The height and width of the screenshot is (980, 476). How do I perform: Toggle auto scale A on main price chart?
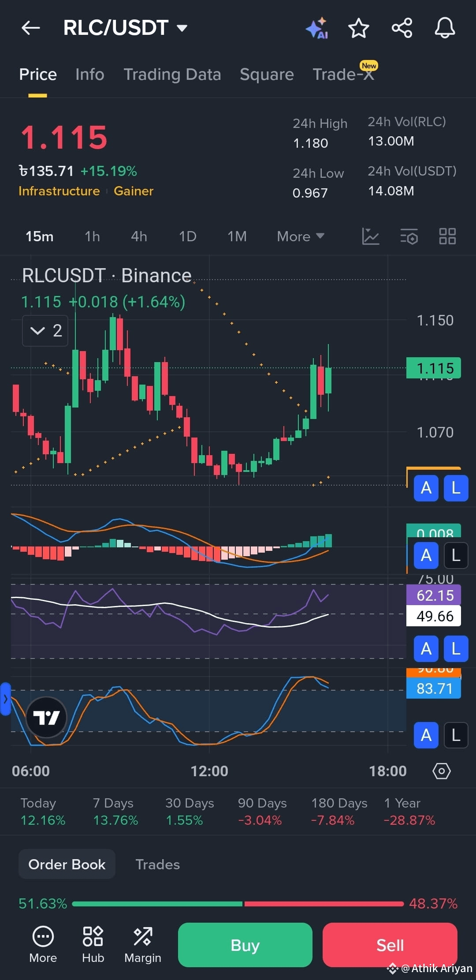tap(426, 488)
